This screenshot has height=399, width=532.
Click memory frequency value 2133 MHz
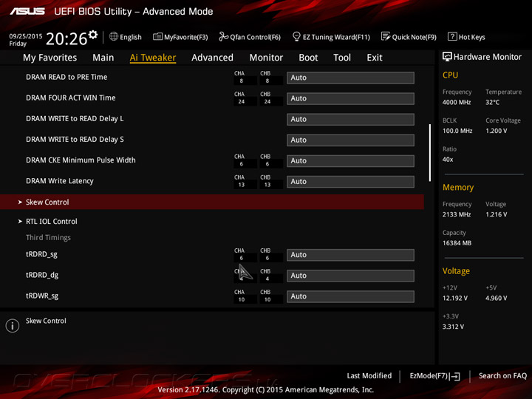coord(457,214)
